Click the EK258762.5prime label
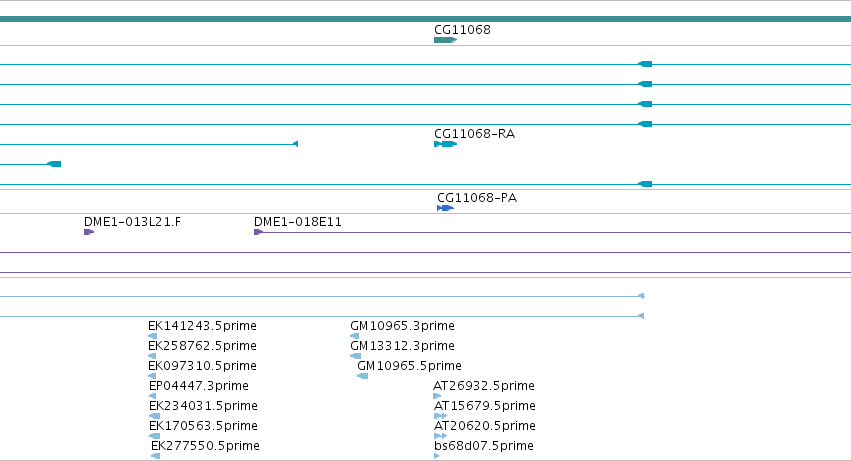The height and width of the screenshot is (461, 851). pos(202,346)
